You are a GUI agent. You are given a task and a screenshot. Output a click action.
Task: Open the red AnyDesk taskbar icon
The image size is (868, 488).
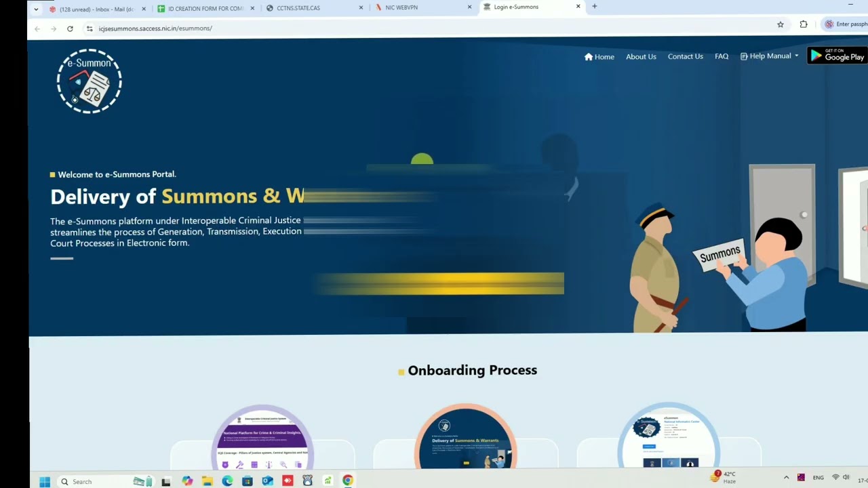coord(288,481)
